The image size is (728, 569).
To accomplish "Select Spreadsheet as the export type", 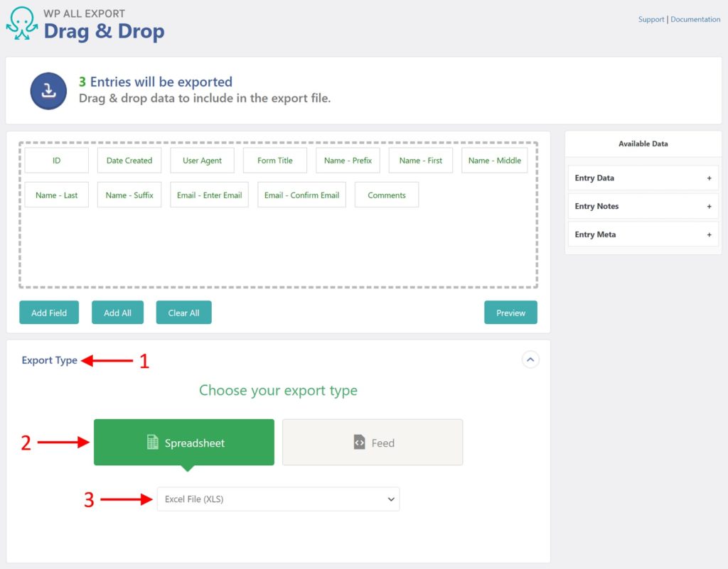I will (183, 442).
